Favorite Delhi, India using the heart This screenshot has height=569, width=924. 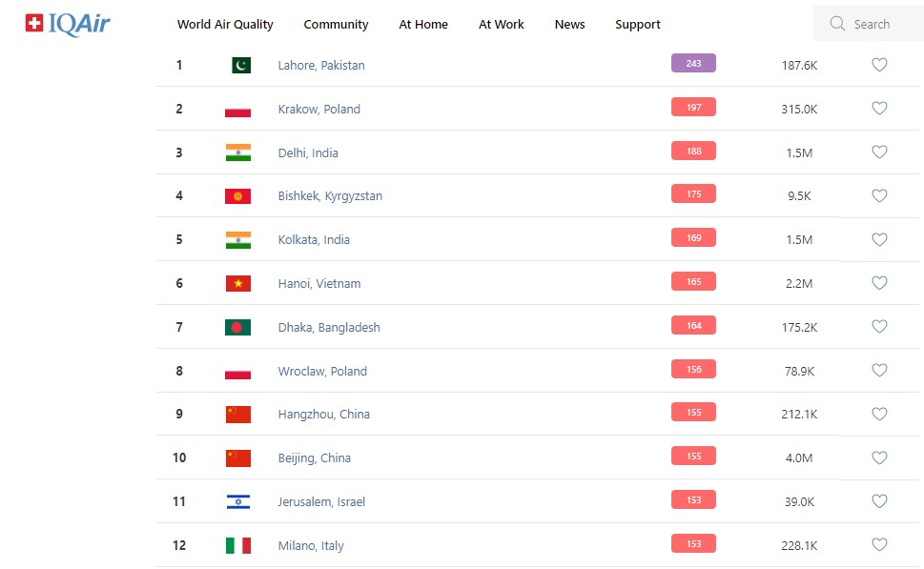tap(879, 152)
